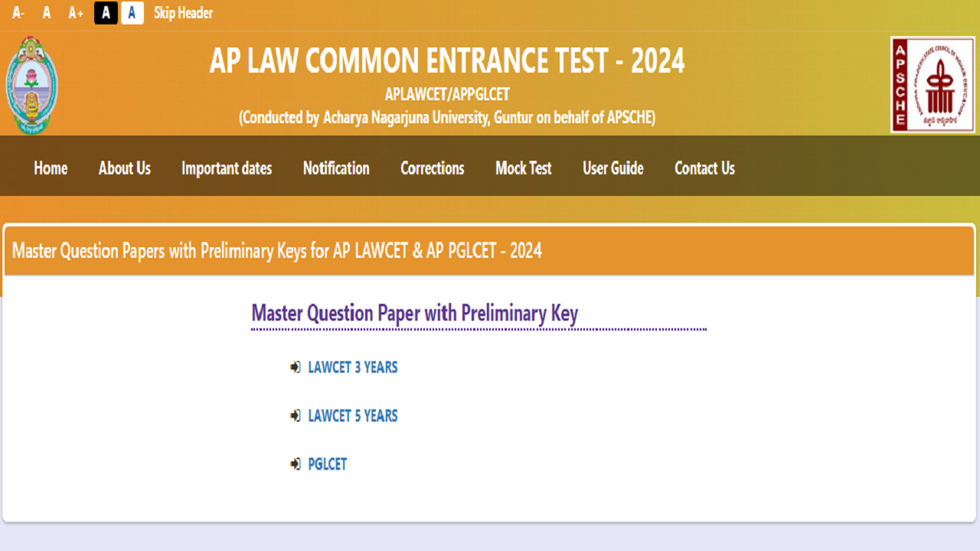Click the AP LAW COMMON ENTRANCE TEST - 2024 title
980x551 pixels.
447,61
